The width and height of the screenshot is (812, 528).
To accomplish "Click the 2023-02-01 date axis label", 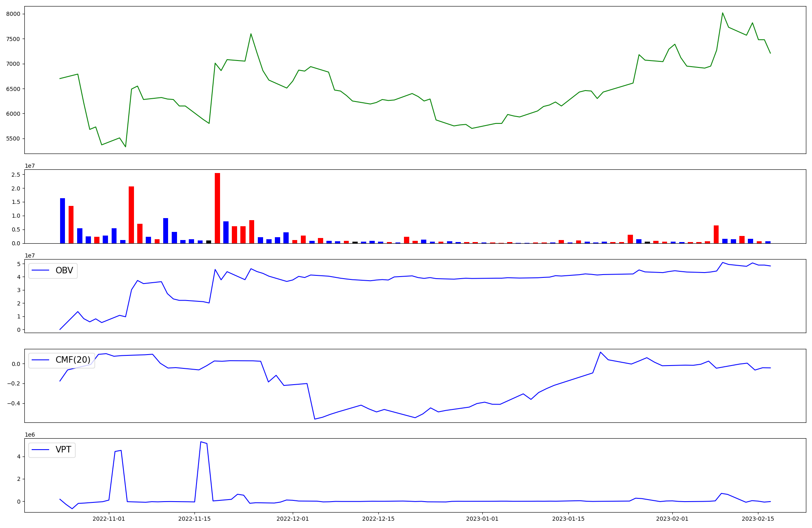I will coord(672,519).
